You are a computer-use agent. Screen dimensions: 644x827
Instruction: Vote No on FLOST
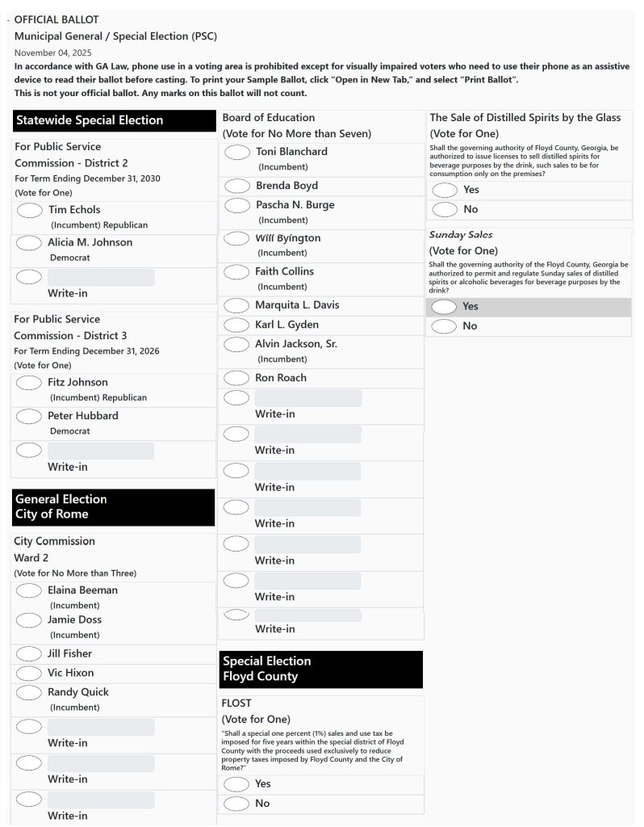[x=236, y=804]
